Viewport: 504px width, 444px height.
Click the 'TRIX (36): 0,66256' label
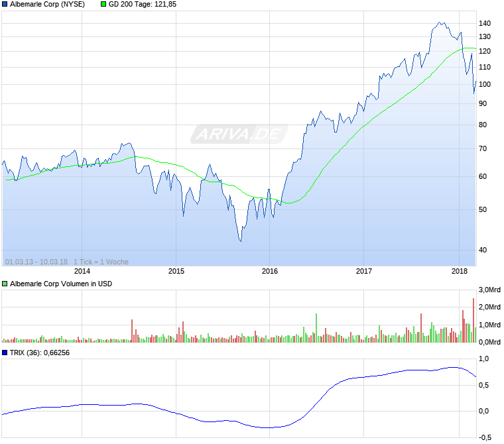(x=40, y=353)
